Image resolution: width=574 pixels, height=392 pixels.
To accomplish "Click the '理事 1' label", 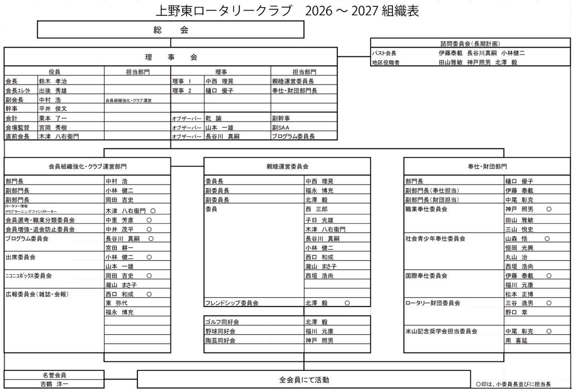I will [182, 81].
